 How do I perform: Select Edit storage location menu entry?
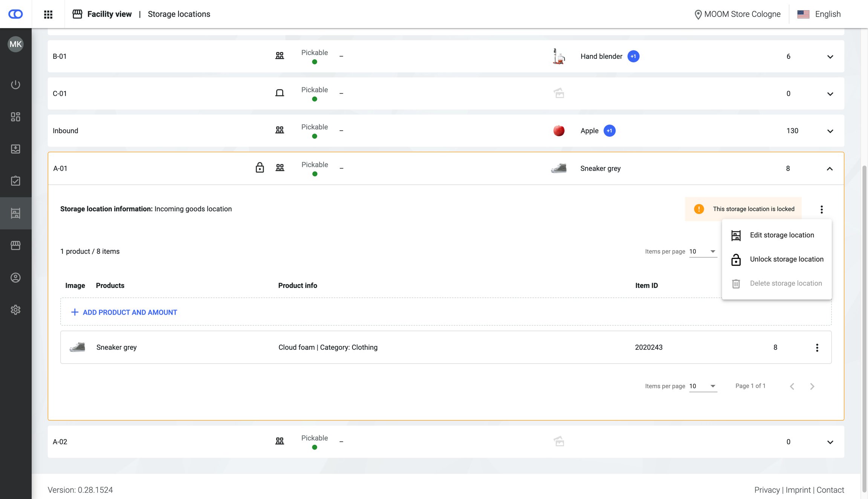click(x=781, y=235)
